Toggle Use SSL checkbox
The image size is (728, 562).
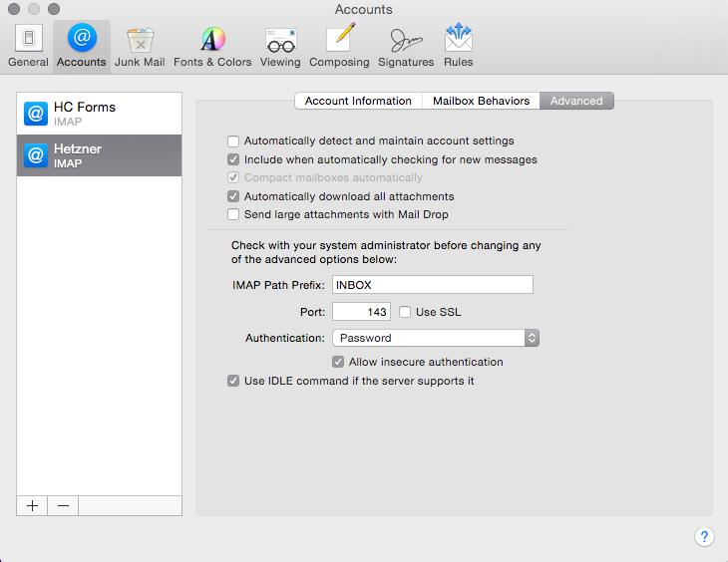coord(405,312)
